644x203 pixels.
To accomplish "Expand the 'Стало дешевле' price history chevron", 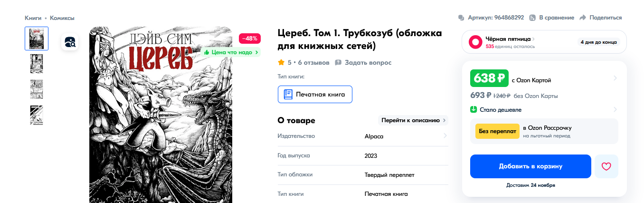I will (x=615, y=110).
